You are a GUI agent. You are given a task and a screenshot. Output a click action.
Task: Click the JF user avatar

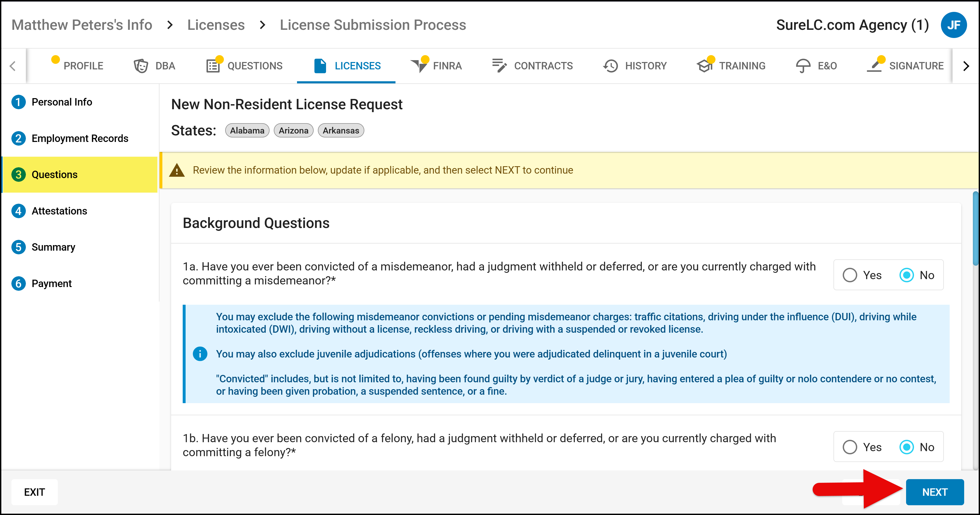pyautogui.click(x=953, y=25)
